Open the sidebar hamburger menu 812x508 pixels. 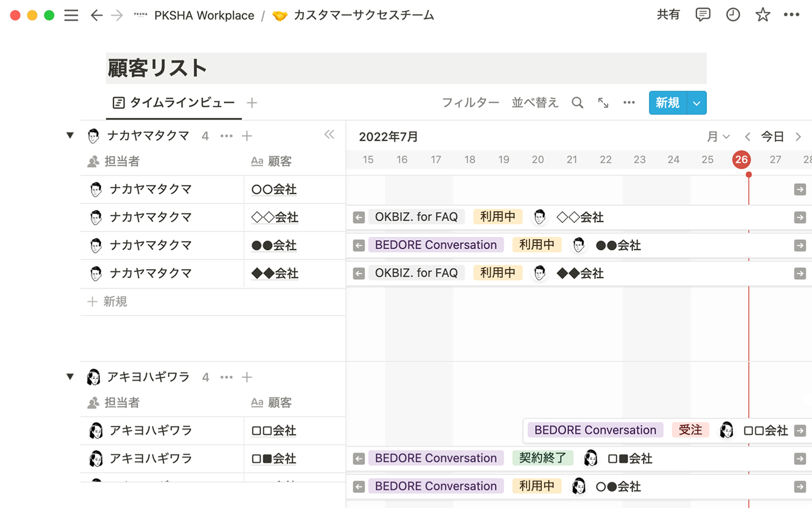point(71,15)
